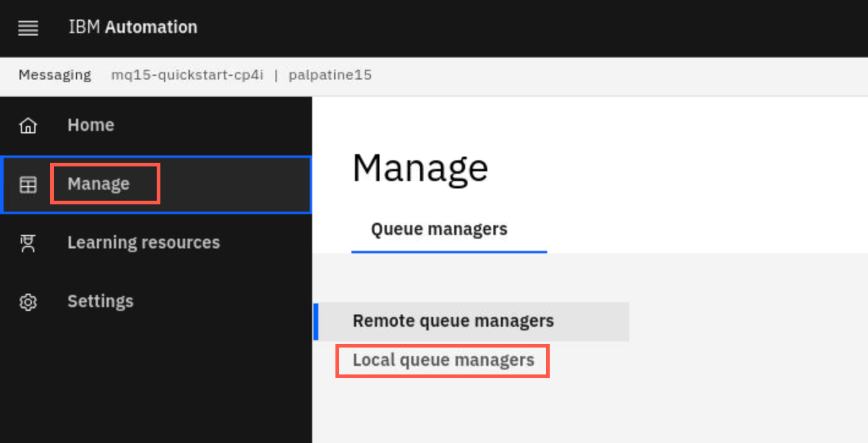Image resolution: width=868 pixels, height=443 pixels.
Task: Click the Manage table icon
Action: click(28, 184)
